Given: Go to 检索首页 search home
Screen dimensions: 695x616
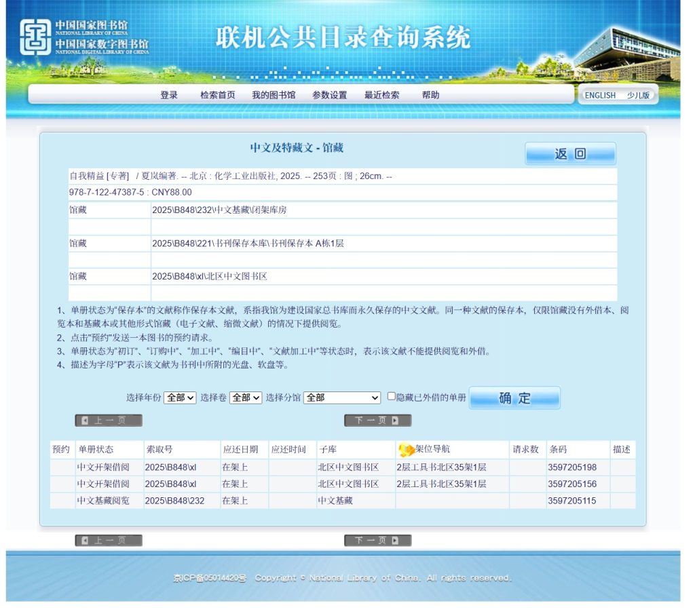Looking at the screenshot, I should [217, 95].
